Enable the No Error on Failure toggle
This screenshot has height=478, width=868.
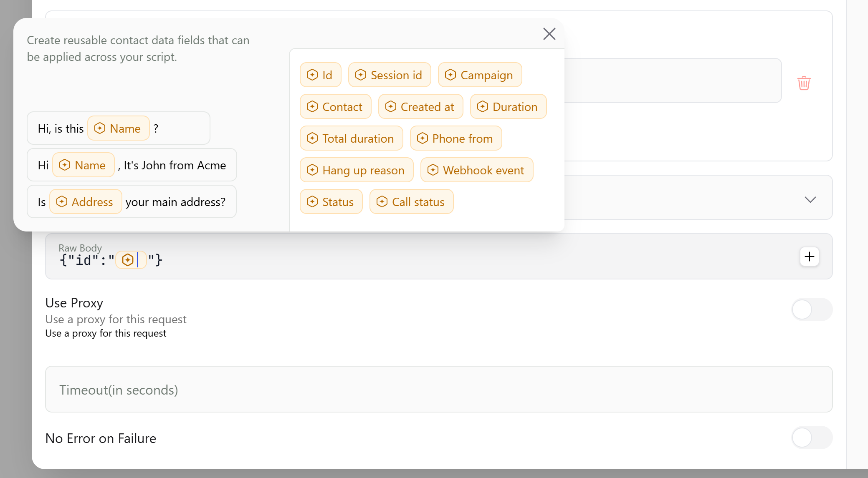[x=811, y=438]
